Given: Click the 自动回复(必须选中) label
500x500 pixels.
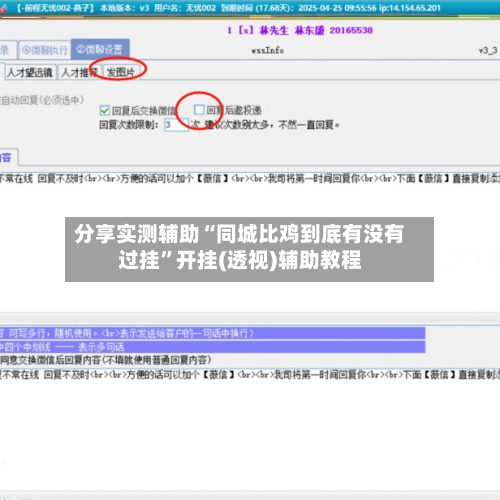Looking at the screenshot, I should (x=42, y=100).
